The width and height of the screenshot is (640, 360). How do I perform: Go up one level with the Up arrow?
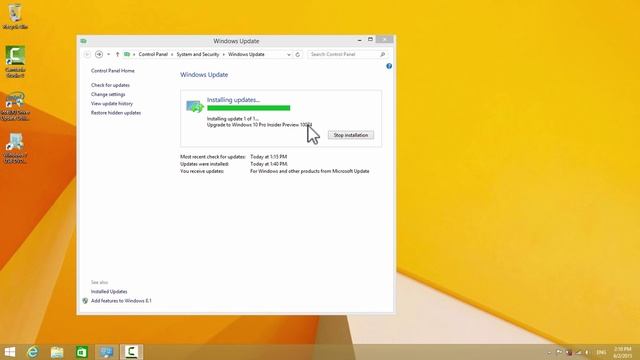(117, 54)
